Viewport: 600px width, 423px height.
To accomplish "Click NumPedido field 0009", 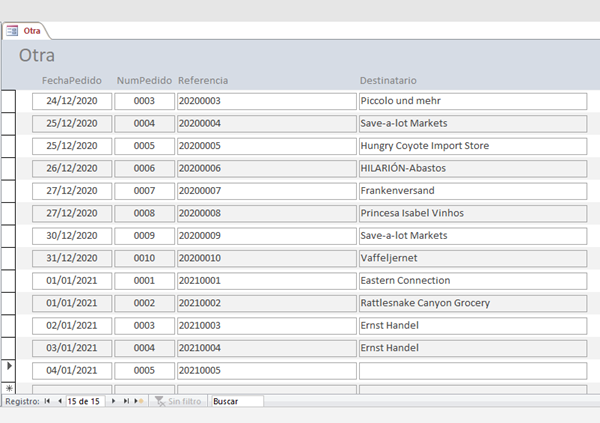I will [x=144, y=236].
